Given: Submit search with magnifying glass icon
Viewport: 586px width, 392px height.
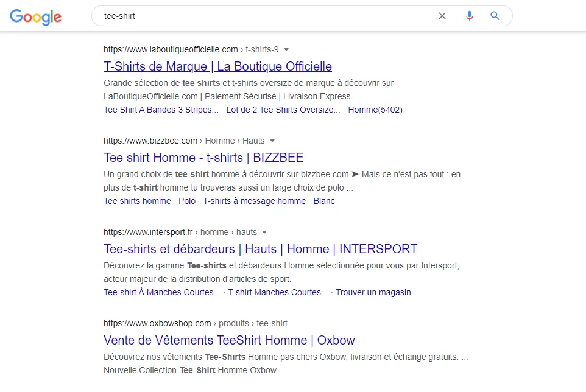Looking at the screenshot, I should point(495,16).
